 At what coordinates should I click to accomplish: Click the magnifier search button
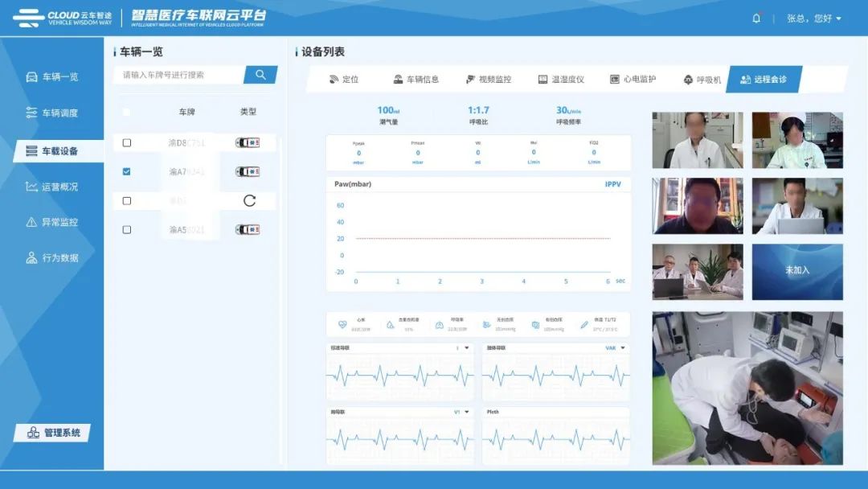point(260,75)
